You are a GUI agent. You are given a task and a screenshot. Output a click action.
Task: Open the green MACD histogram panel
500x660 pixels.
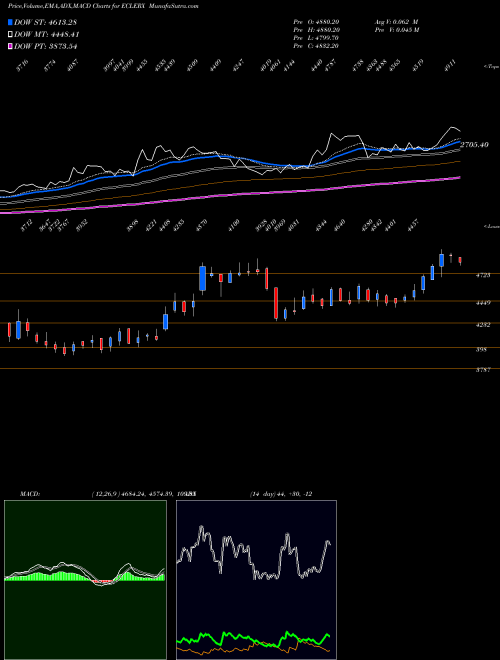85,580
